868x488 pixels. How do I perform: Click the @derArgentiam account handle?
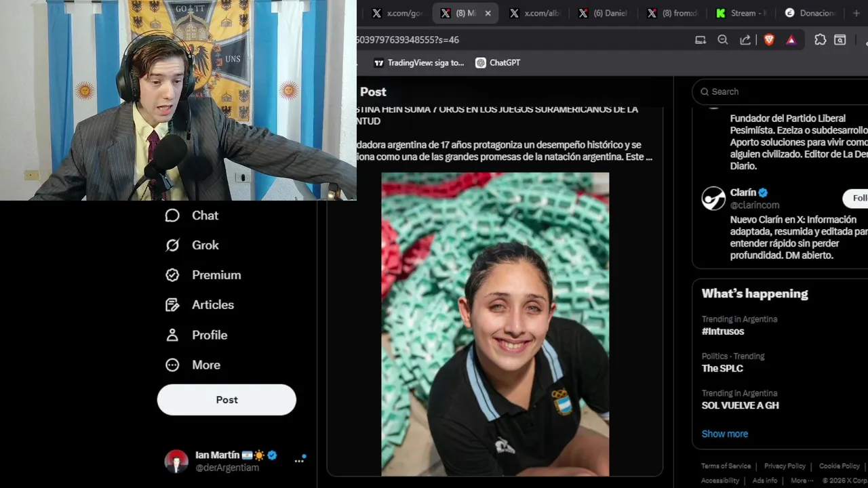click(x=227, y=468)
